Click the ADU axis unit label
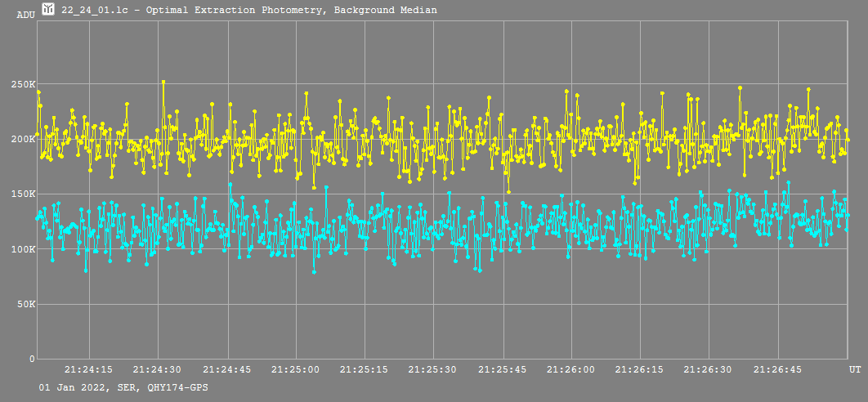 pyautogui.click(x=25, y=15)
